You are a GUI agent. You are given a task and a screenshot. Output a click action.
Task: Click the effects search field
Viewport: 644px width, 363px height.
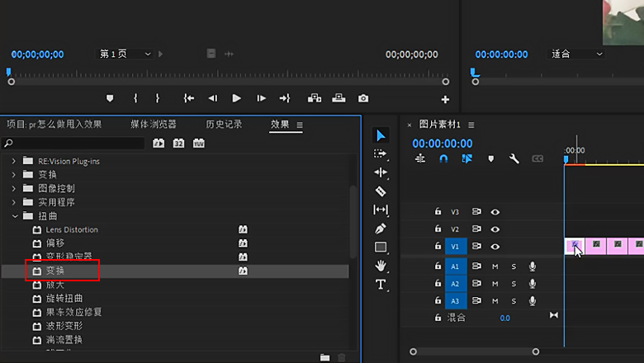tap(73, 144)
